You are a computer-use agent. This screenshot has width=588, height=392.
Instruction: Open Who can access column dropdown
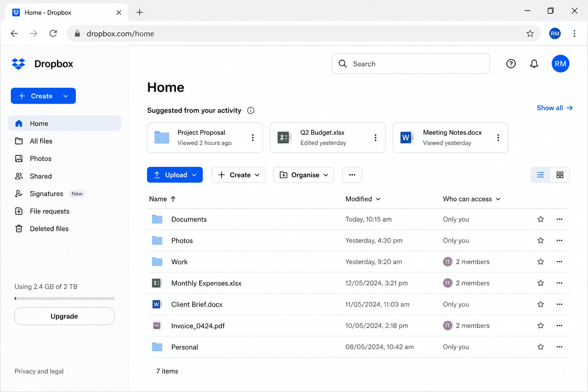point(472,199)
